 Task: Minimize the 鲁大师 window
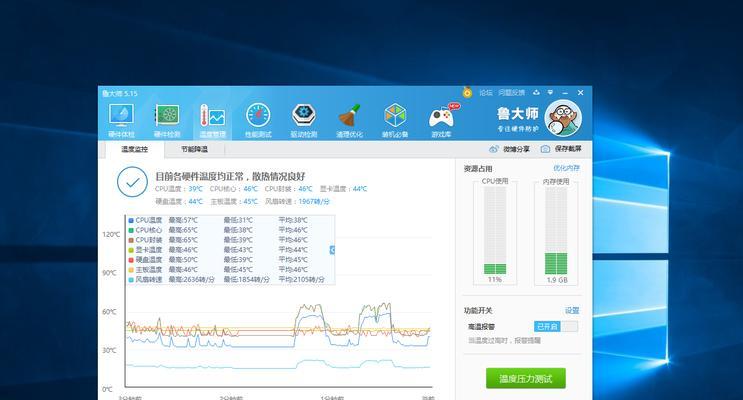(x=565, y=92)
